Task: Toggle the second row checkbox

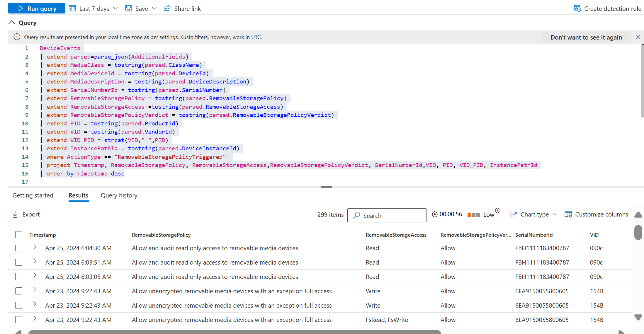Action: [19, 262]
